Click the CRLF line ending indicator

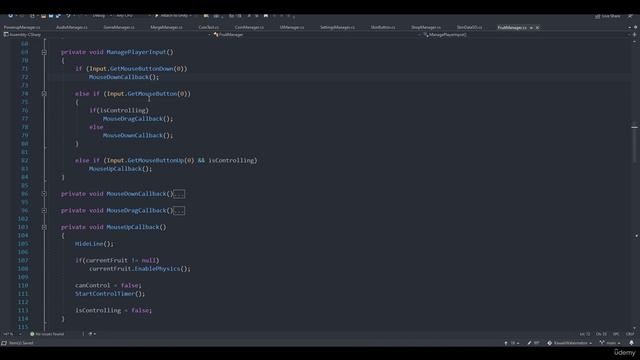click(x=630, y=334)
